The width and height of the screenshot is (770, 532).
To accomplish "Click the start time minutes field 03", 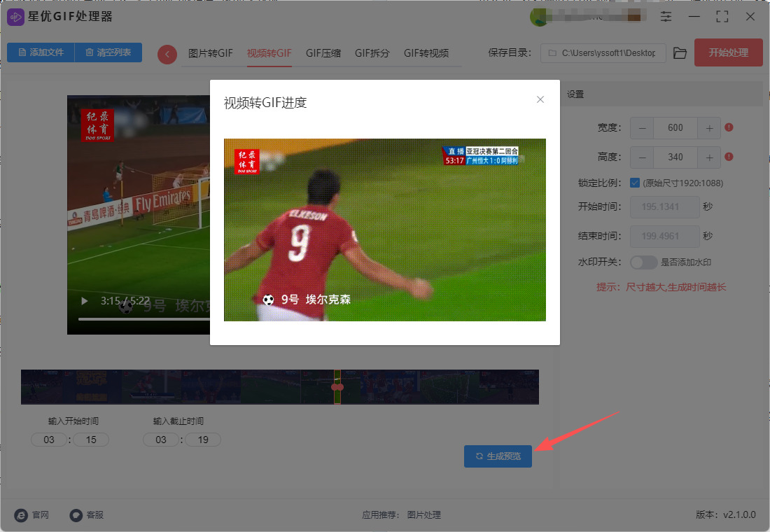I will (x=48, y=440).
